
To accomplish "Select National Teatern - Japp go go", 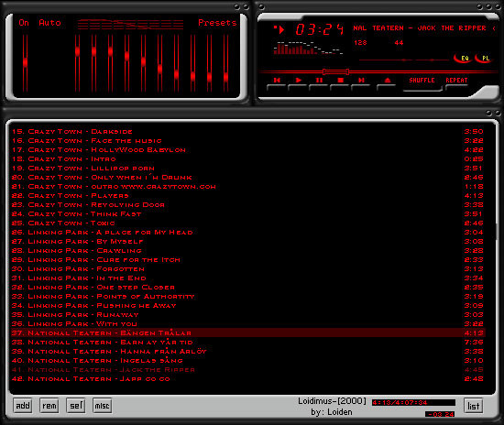I will (x=247, y=378).
